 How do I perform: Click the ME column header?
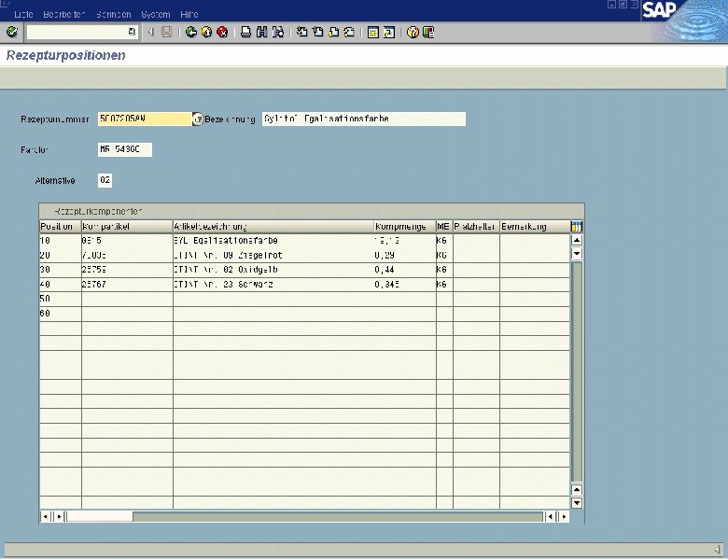(444, 227)
